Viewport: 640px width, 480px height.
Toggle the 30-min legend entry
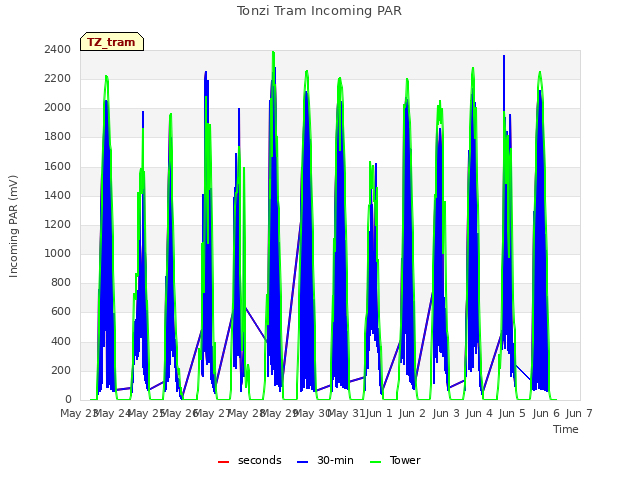click(325, 460)
